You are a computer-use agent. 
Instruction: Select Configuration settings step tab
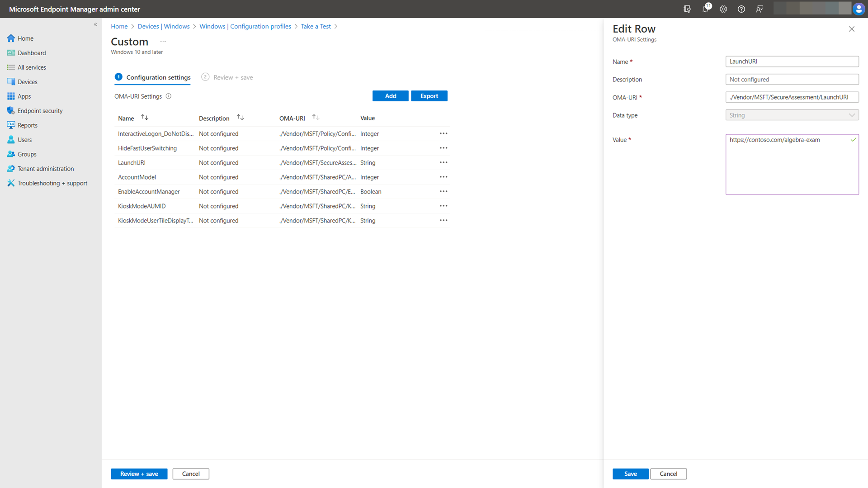pyautogui.click(x=153, y=77)
